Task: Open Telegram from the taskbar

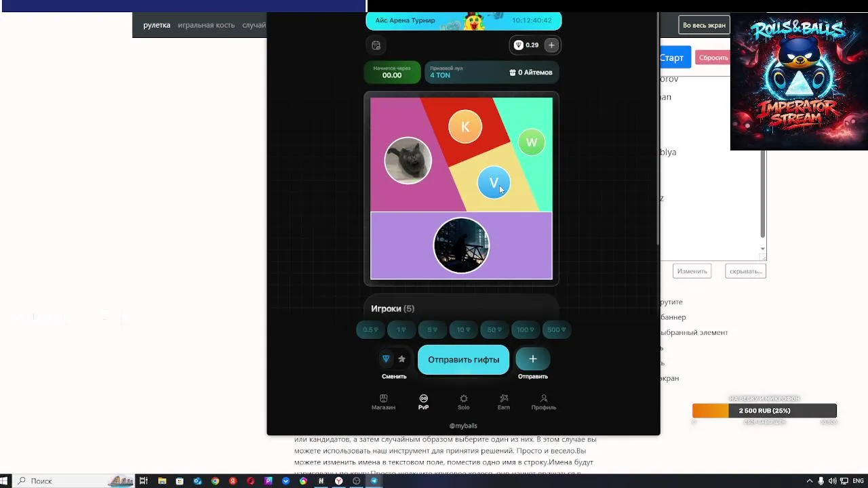Action: click(x=374, y=481)
